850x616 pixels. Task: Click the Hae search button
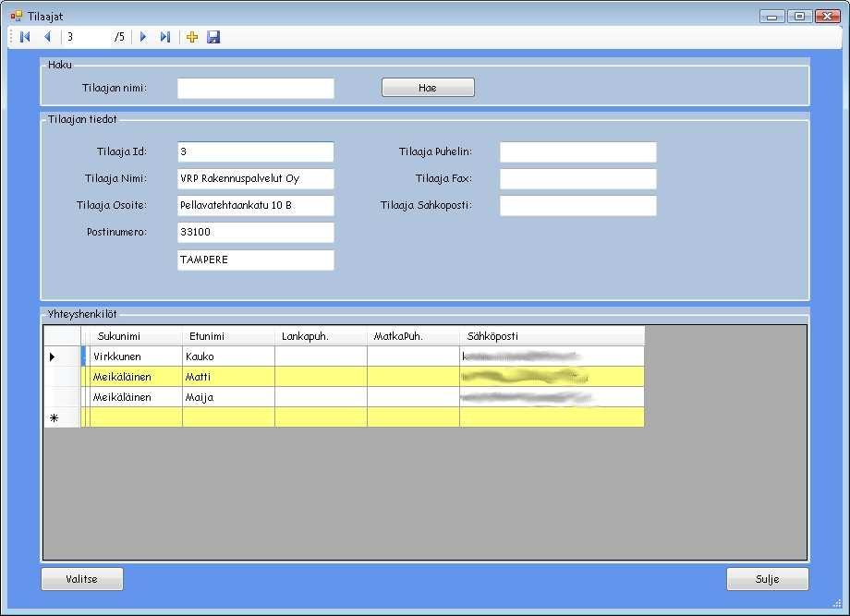pos(428,87)
